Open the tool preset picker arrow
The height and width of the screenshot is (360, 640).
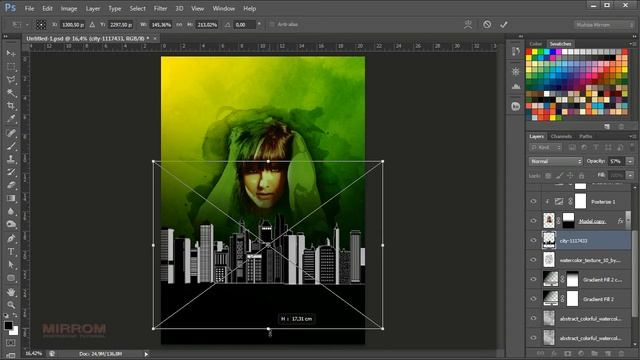27,24
